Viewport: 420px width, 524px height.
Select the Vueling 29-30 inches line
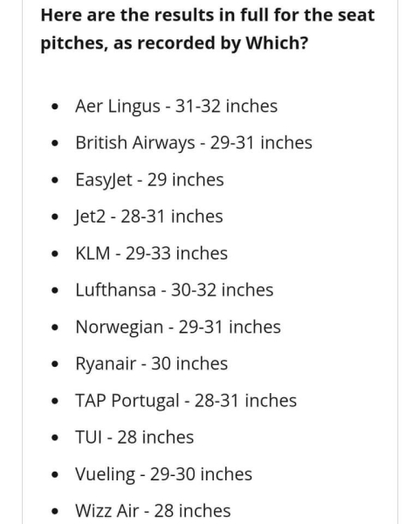coord(164,474)
